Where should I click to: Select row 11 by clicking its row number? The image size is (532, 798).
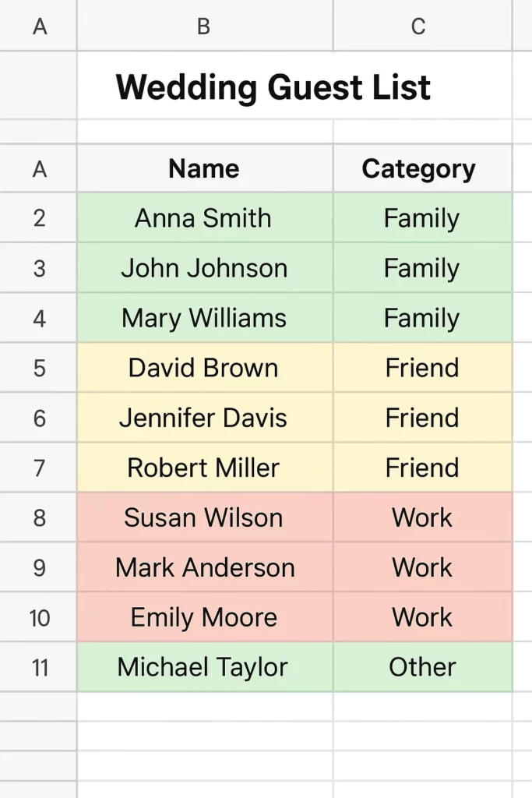coord(38,667)
